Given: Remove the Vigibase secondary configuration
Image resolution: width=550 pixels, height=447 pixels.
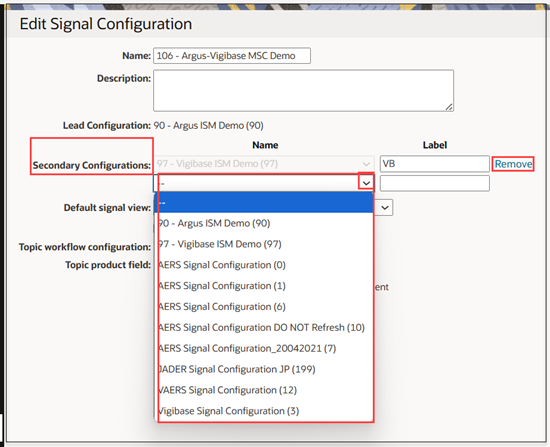Looking at the screenshot, I should (513, 164).
